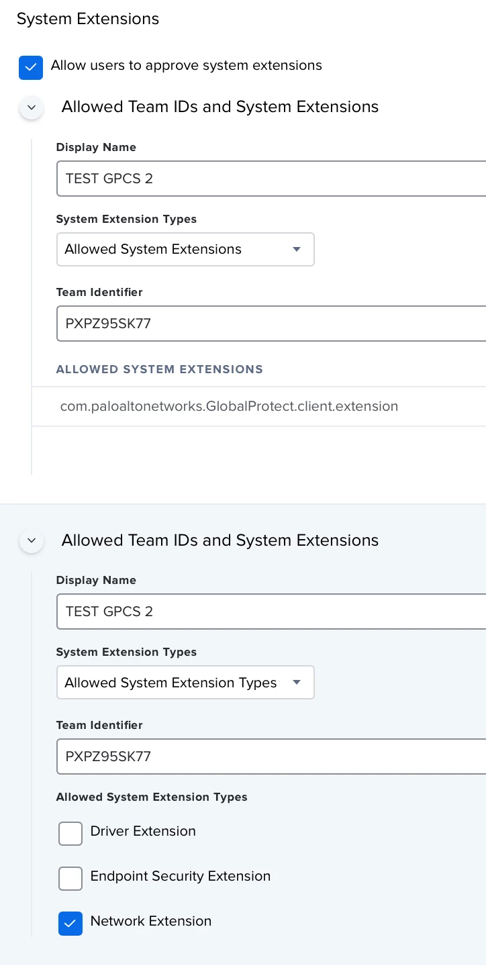Select the com.paloaltonetworks.GlobalProtect.client.extension row
Image resolution: width=486 pixels, height=980 pixels.
(259, 406)
